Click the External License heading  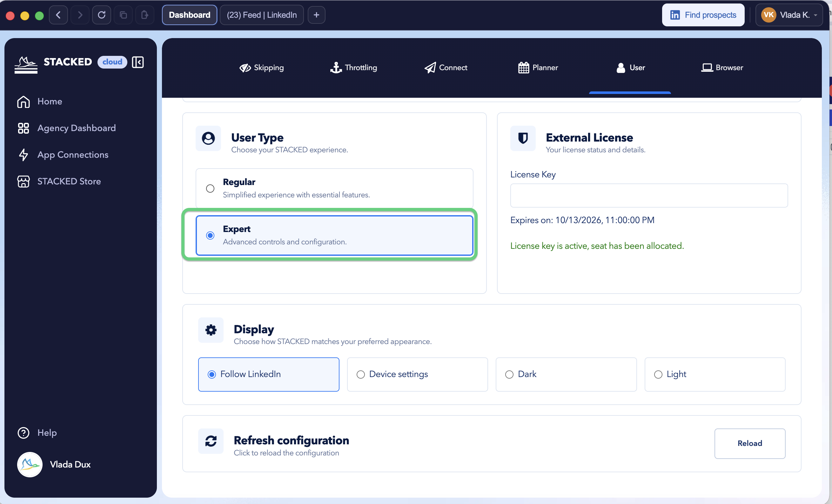pos(589,138)
